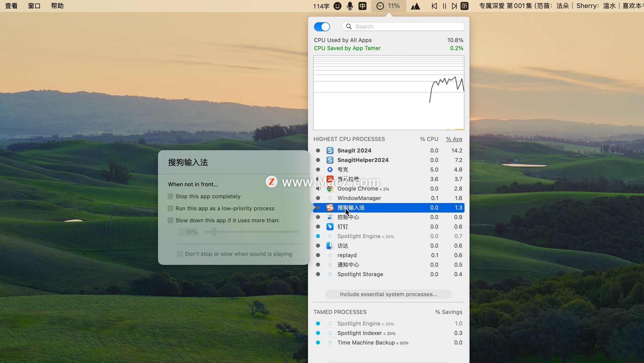Click the now-playing song title in menu bar

click(x=561, y=6)
